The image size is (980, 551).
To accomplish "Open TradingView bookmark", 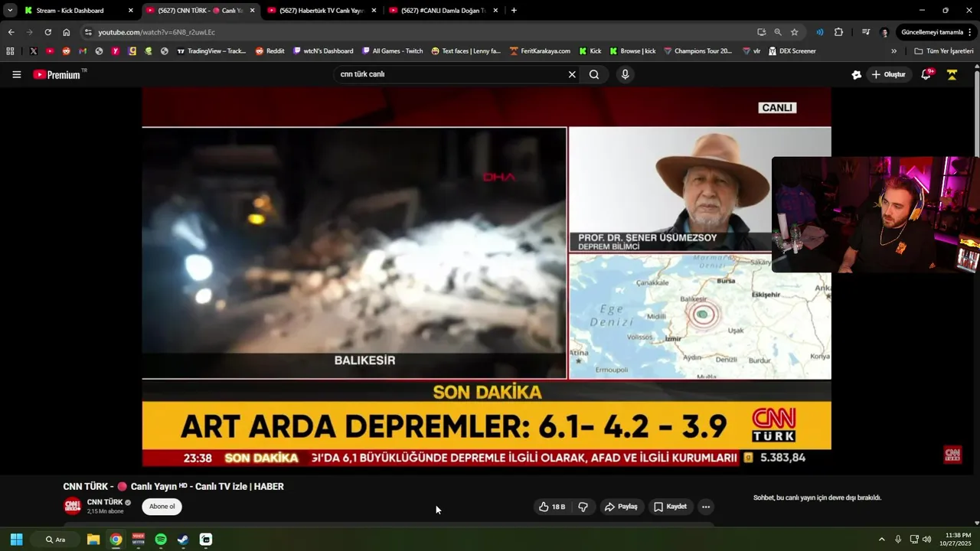I will (211, 51).
